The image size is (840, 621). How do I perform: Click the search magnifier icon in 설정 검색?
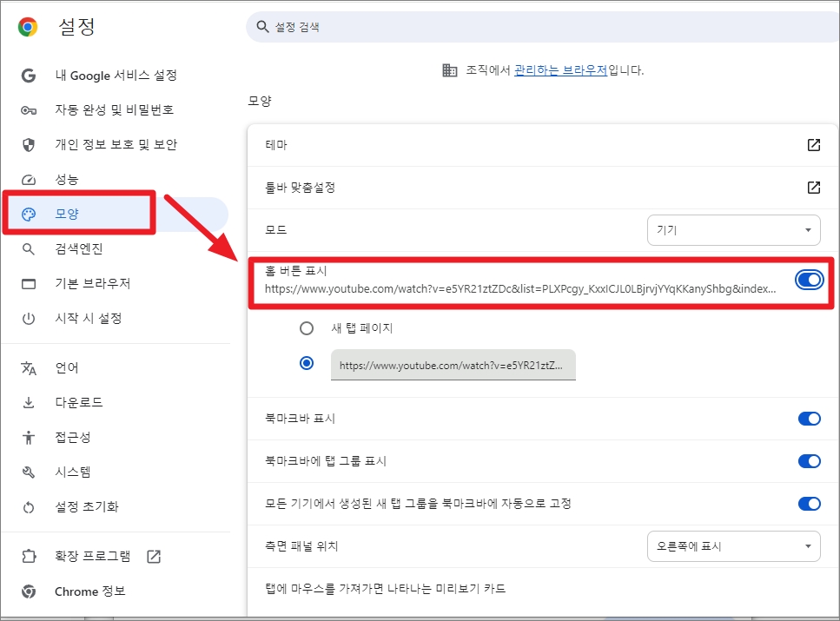262,27
